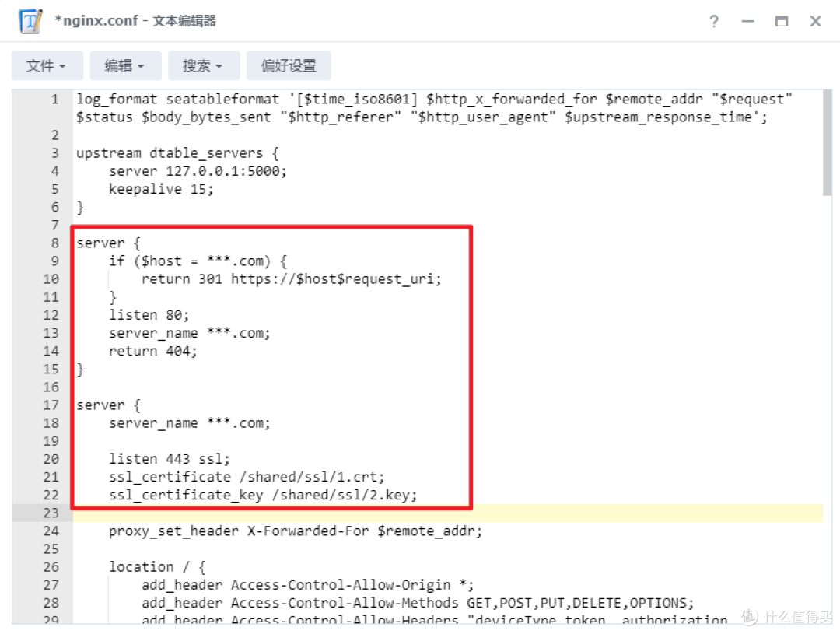The width and height of the screenshot is (840, 634).
Task: Click the 文件 menu label
Action: [42, 65]
